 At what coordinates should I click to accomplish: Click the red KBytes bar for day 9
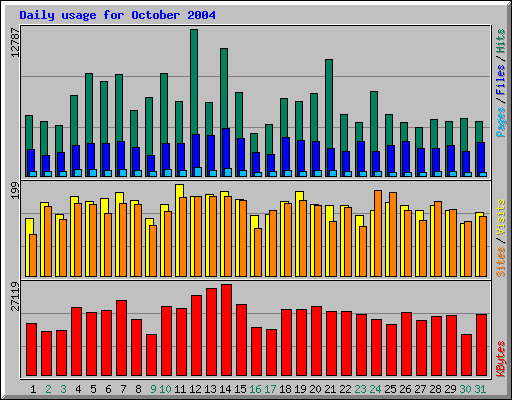(x=151, y=355)
